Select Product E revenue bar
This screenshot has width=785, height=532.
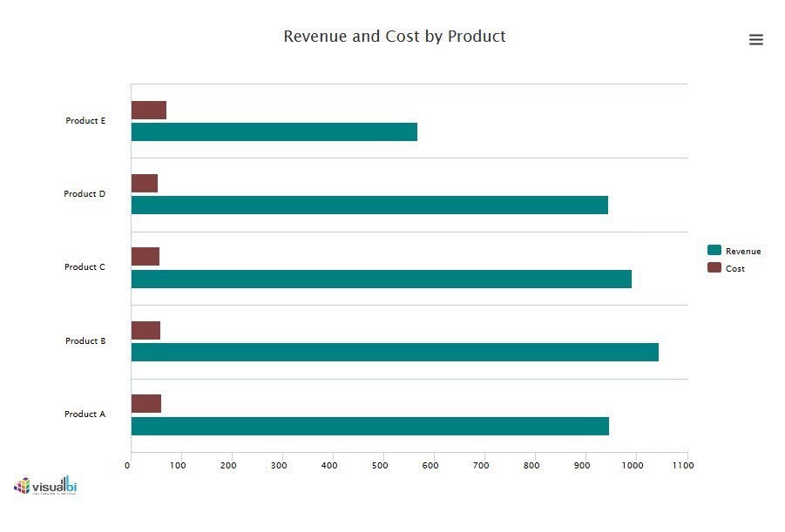pos(274,131)
